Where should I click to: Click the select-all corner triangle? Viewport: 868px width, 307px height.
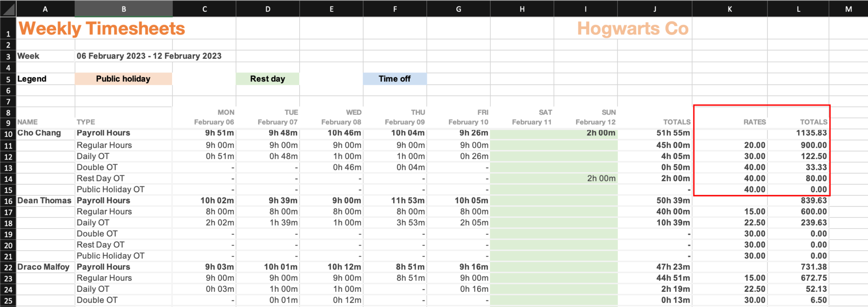coord(8,8)
